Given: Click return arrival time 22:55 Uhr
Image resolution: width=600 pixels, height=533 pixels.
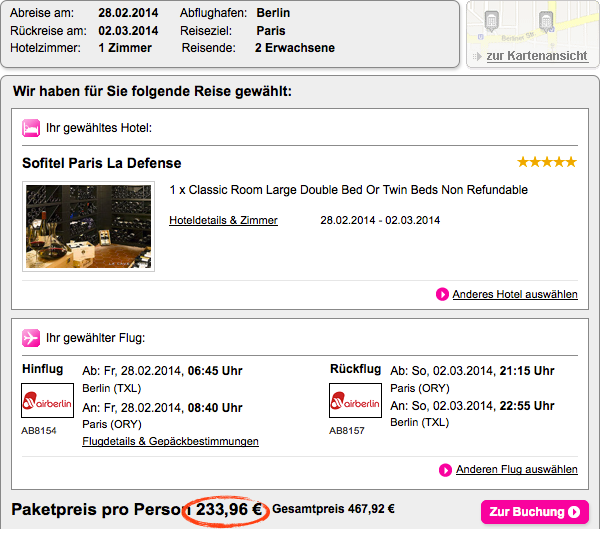Looking at the screenshot, I should coord(527,406).
